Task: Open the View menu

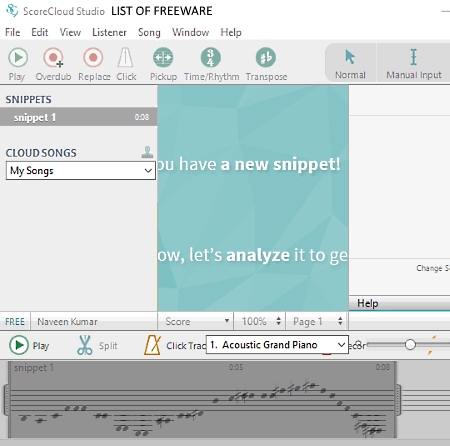Action: [70, 32]
